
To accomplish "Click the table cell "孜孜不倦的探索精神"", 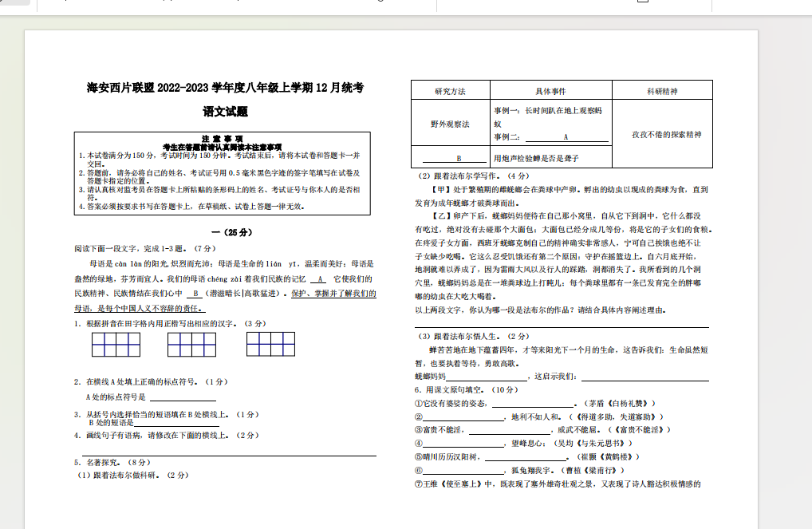I will (x=667, y=134).
